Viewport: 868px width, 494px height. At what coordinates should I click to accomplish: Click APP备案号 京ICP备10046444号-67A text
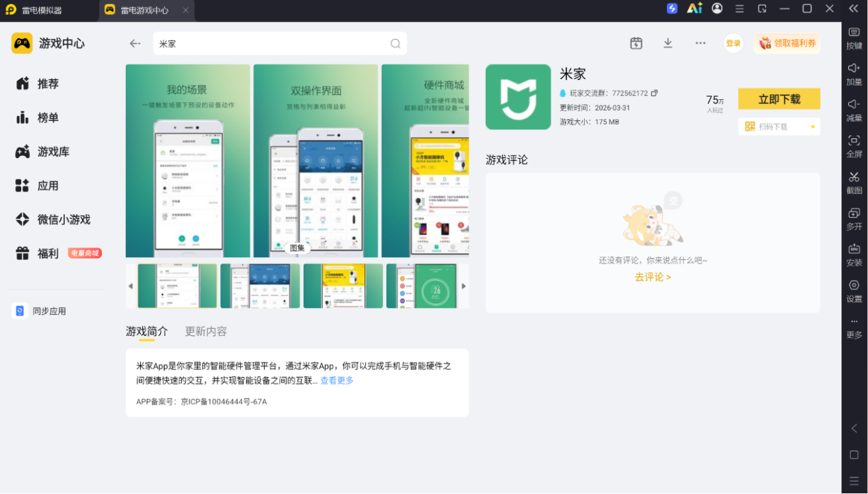[x=202, y=402]
